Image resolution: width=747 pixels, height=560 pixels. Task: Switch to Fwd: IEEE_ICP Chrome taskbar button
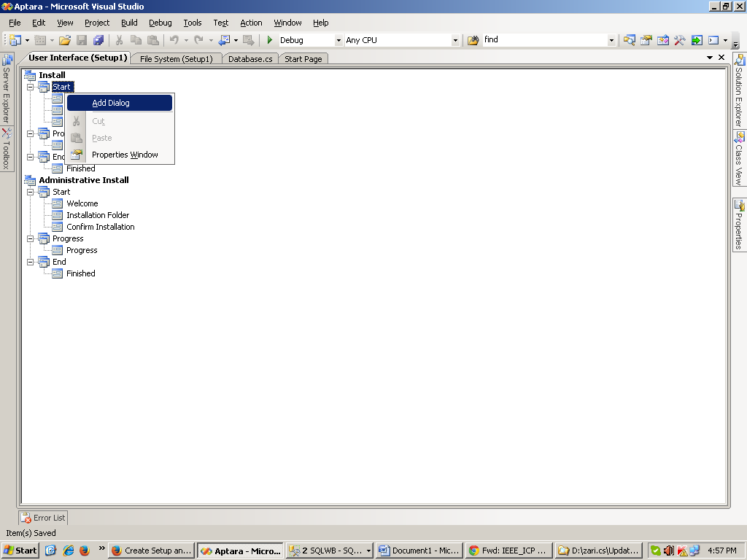point(508,551)
